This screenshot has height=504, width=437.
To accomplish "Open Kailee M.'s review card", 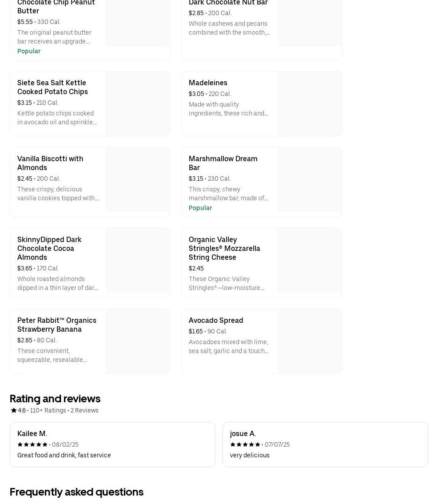I will click(112, 444).
